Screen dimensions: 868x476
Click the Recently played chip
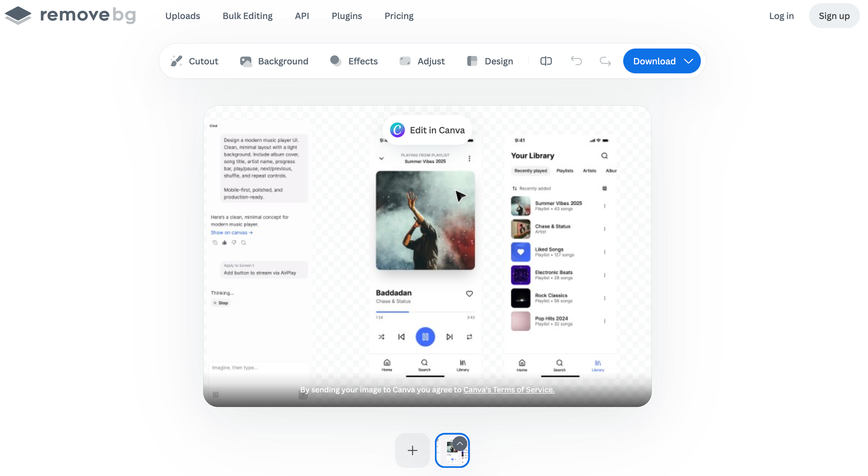pos(530,171)
